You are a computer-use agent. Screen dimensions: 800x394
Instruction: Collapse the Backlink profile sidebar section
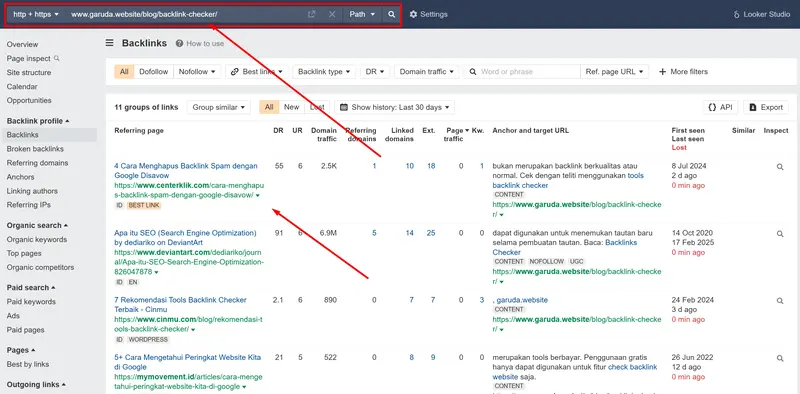click(38, 121)
